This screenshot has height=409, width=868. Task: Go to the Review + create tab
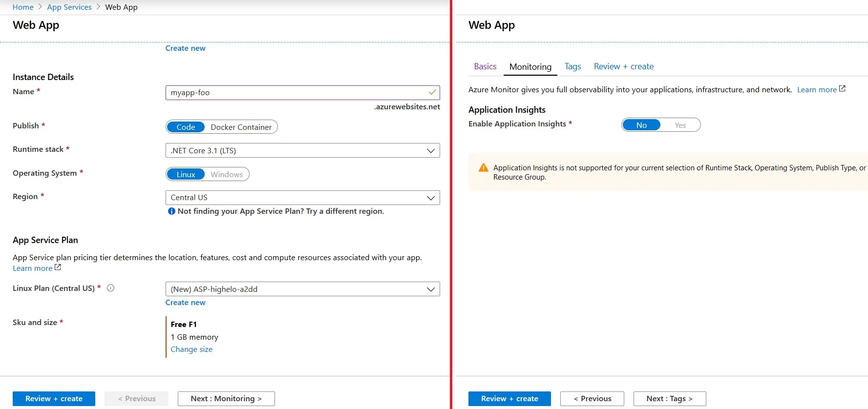tap(623, 66)
